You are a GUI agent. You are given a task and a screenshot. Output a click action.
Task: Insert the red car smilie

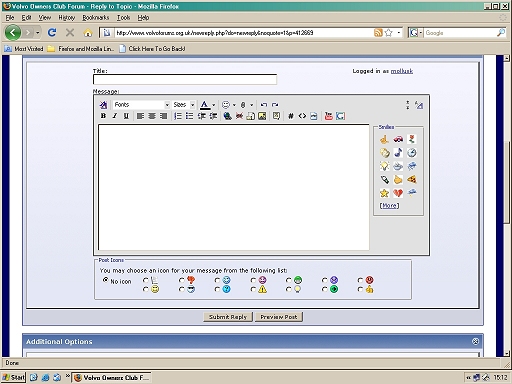click(398, 139)
